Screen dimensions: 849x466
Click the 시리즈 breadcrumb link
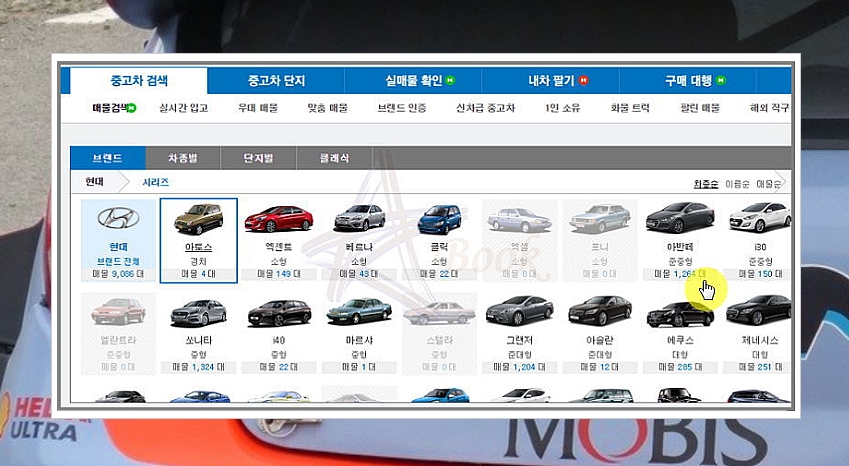pyautogui.click(x=156, y=182)
